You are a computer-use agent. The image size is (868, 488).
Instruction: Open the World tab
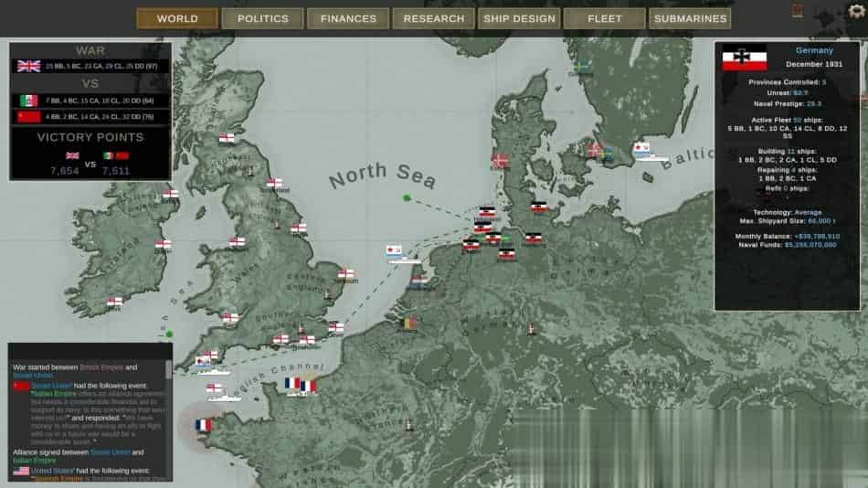[x=177, y=19]
